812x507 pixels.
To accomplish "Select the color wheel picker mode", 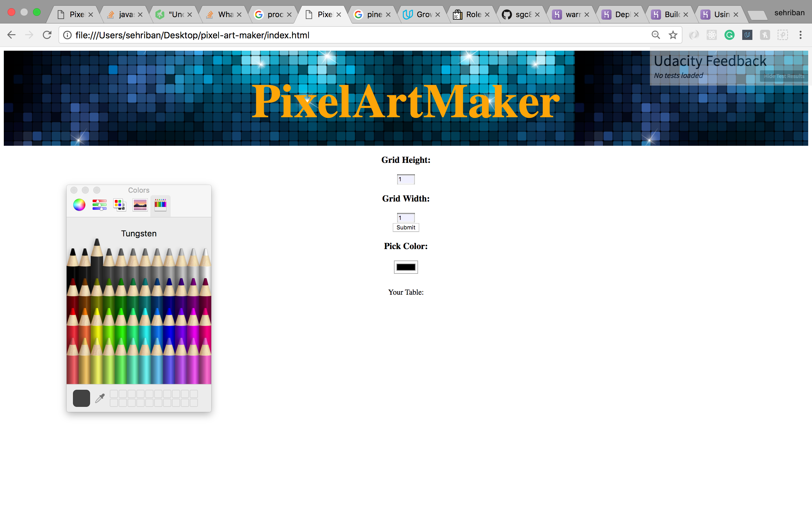I will point(79,205).
